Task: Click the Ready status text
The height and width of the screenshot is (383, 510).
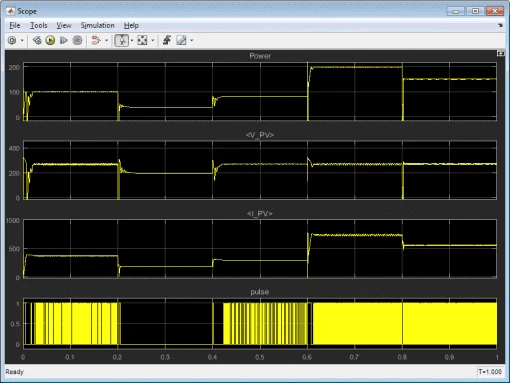Action: [x=14, y=372]
